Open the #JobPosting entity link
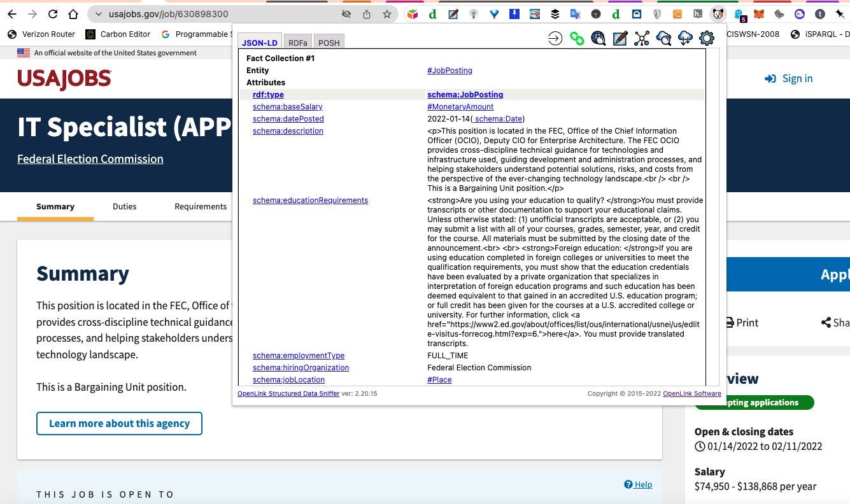850x504 pixels. click(450, 71)
